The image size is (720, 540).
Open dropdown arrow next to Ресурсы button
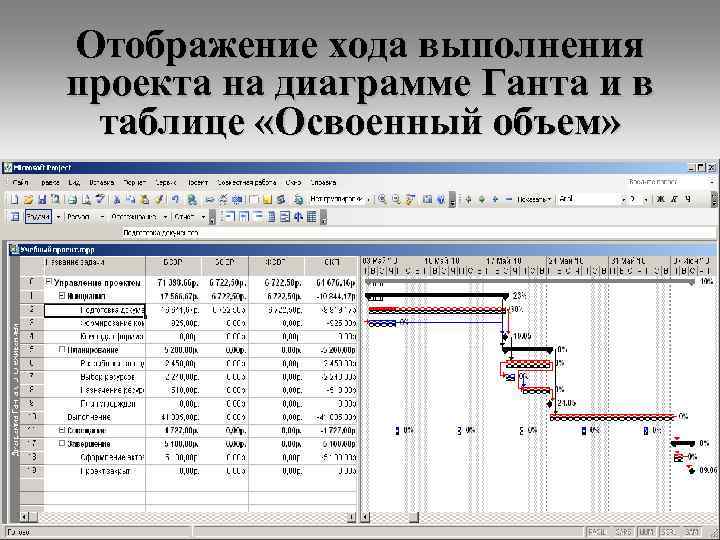(102, 217)
